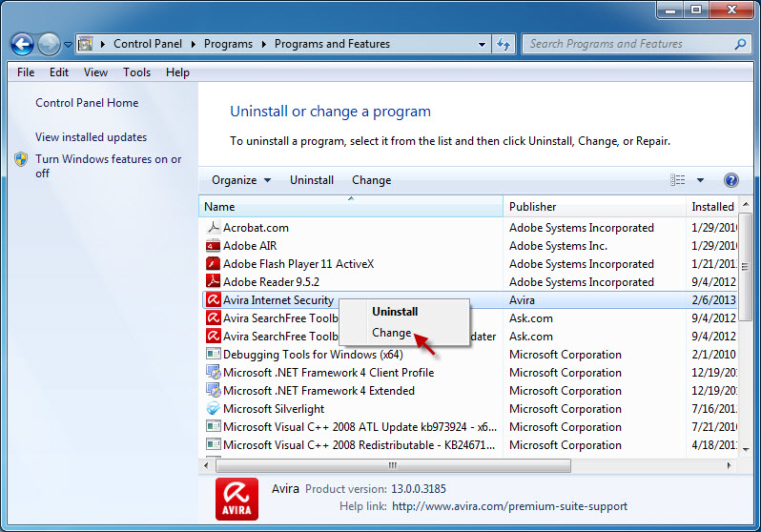Viewport: 761px width, 532px height.
Task: Expand the arrow before Control Panel breadcrumb
Action: click(103, 44)
